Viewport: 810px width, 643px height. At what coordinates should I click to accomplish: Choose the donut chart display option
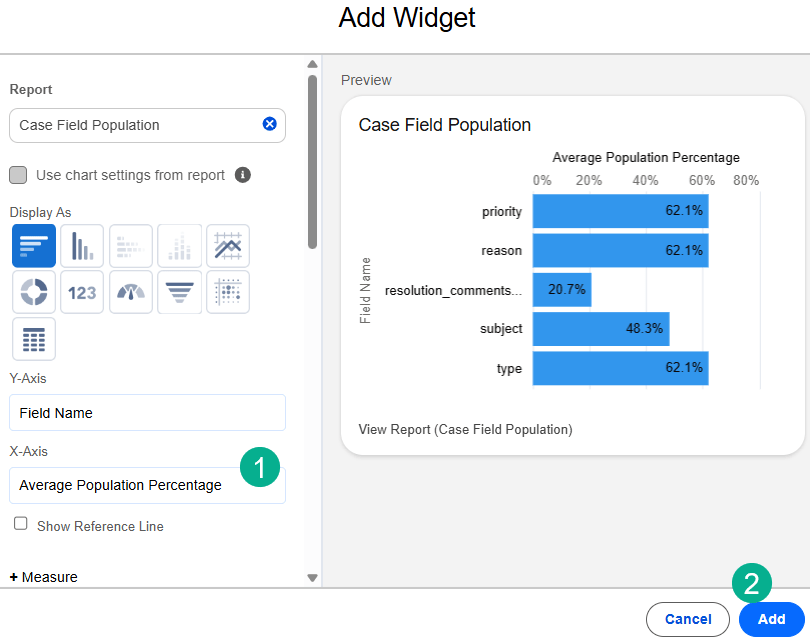click(33, 292)
